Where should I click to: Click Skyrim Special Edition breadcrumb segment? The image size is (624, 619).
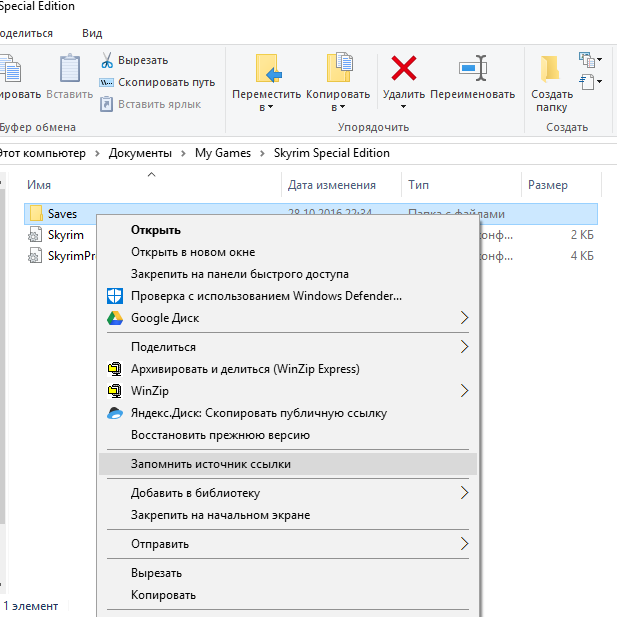332,153
